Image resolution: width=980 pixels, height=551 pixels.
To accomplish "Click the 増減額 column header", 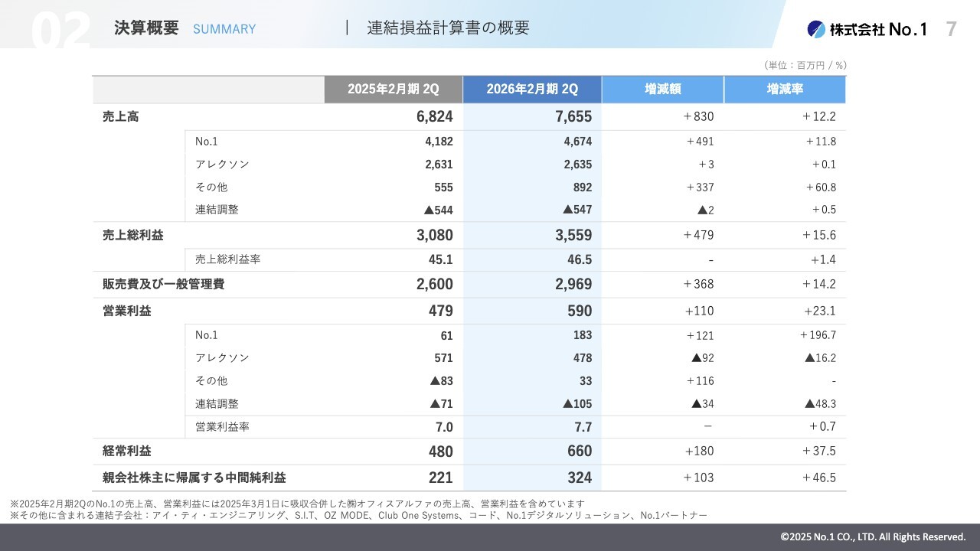I will (662, 89).
